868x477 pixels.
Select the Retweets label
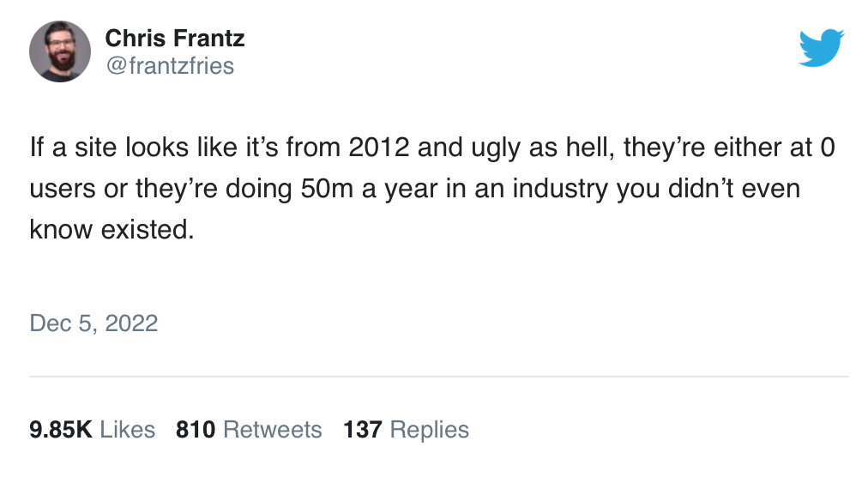(270, 429)
